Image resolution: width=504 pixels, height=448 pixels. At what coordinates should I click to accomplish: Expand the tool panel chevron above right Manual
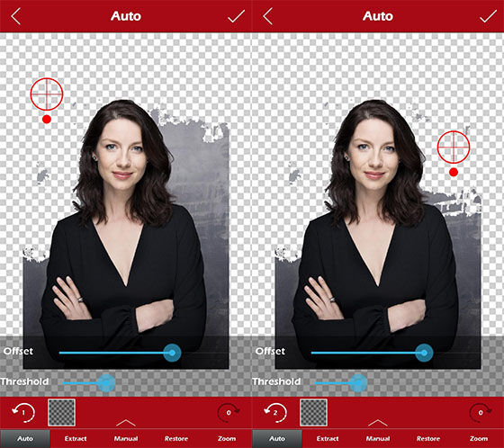coord(378,423)
